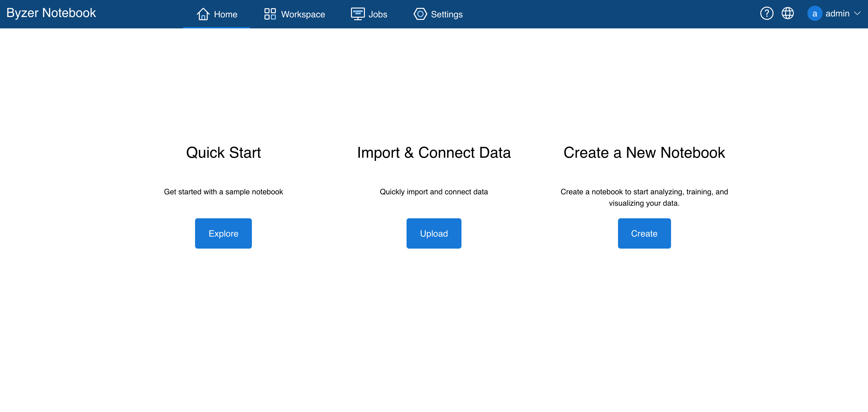The height and width of the screenshot is (412, 868).
Task: Click the Home house icon
Action: (203, 14)
